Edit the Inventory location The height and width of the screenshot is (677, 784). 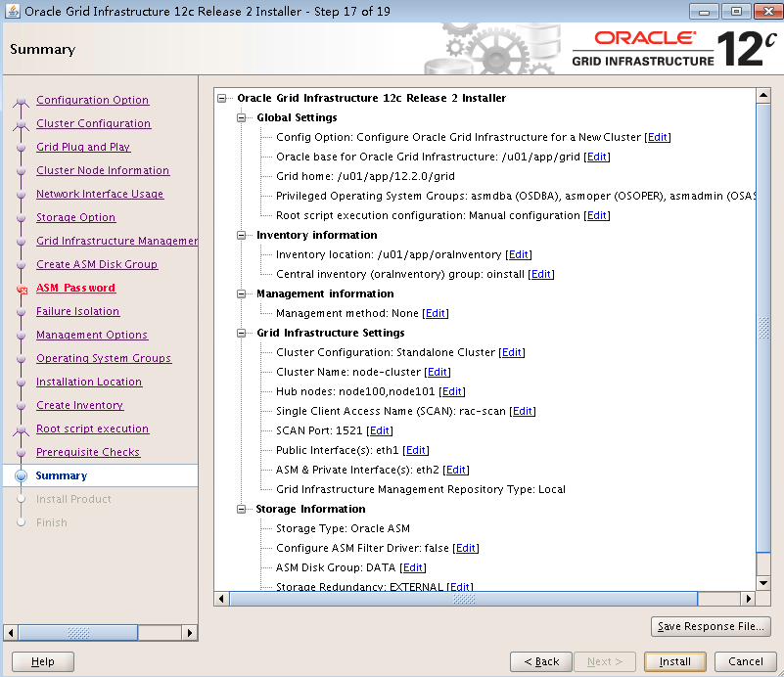[519, 254]
